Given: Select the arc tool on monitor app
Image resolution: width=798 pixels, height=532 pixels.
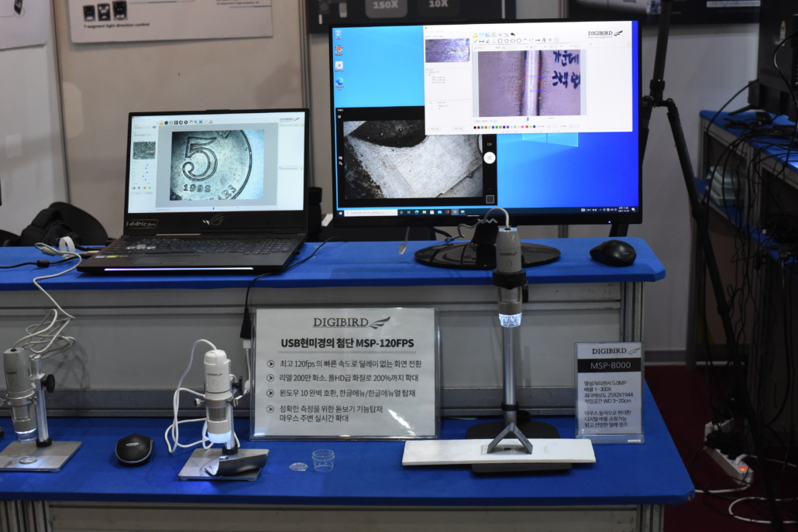Looking at the screenshot, I should tap(525, 39).
